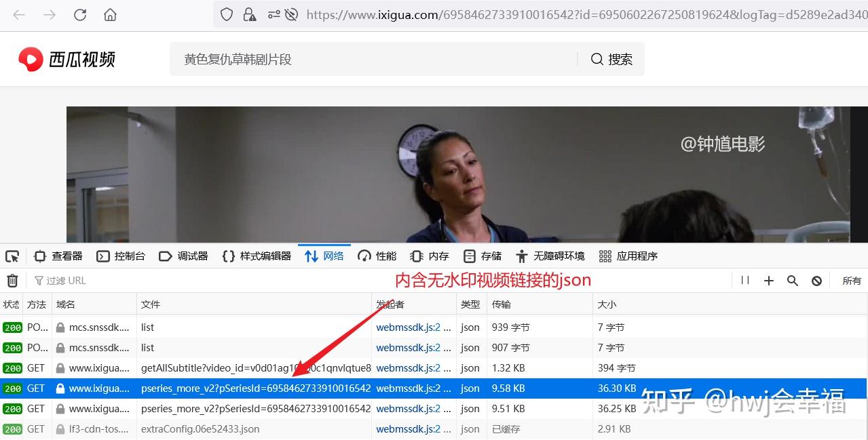Open network search with magnifier icon
Screen dimensions: 868x440
(x=793, y=280)
